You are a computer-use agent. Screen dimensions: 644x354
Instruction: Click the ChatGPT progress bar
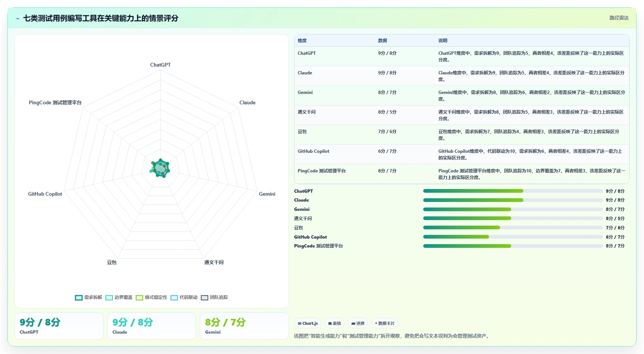pyautogui.click(x=513, y=191)
